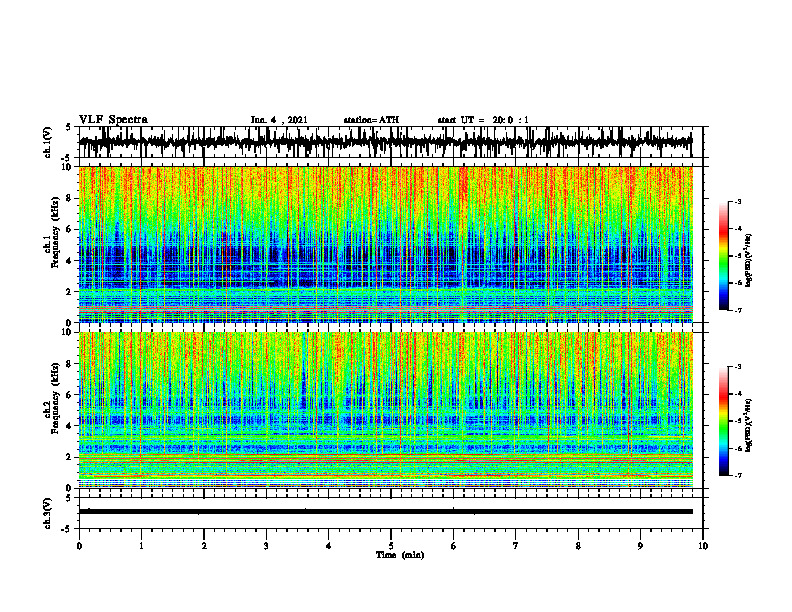Click the "-3" label on ch.1 color scale
This screenshot has height=612, width=792.
[x=737, y=201]
